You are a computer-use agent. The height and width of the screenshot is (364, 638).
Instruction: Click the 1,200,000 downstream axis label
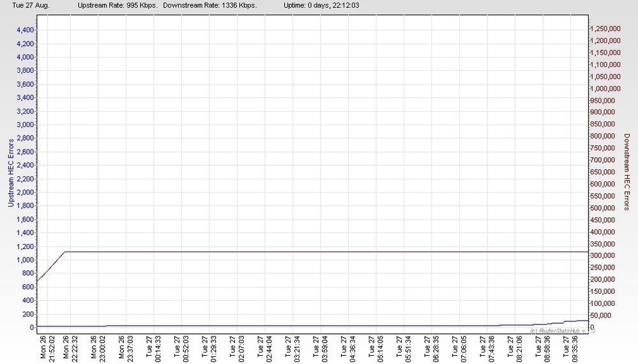605,41
